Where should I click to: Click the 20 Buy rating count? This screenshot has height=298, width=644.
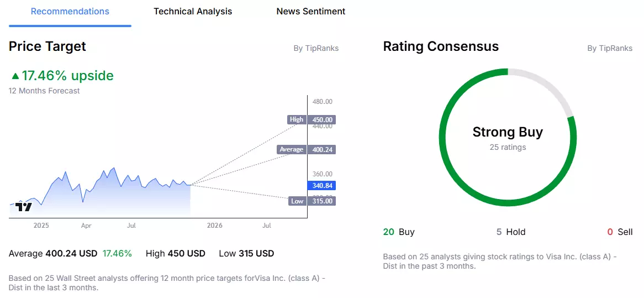[399, 232]
